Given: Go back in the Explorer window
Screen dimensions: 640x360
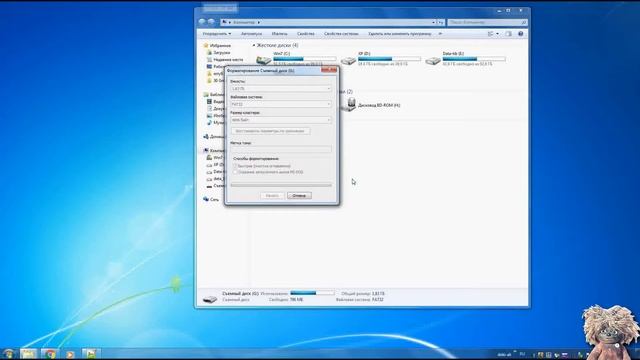Looking at the screenshot, I should tap(202, 22).
